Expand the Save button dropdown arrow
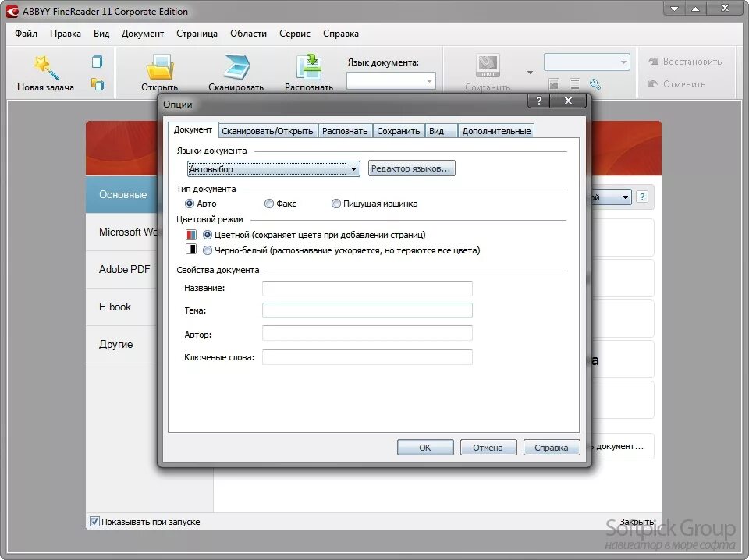 pos(530,73)
